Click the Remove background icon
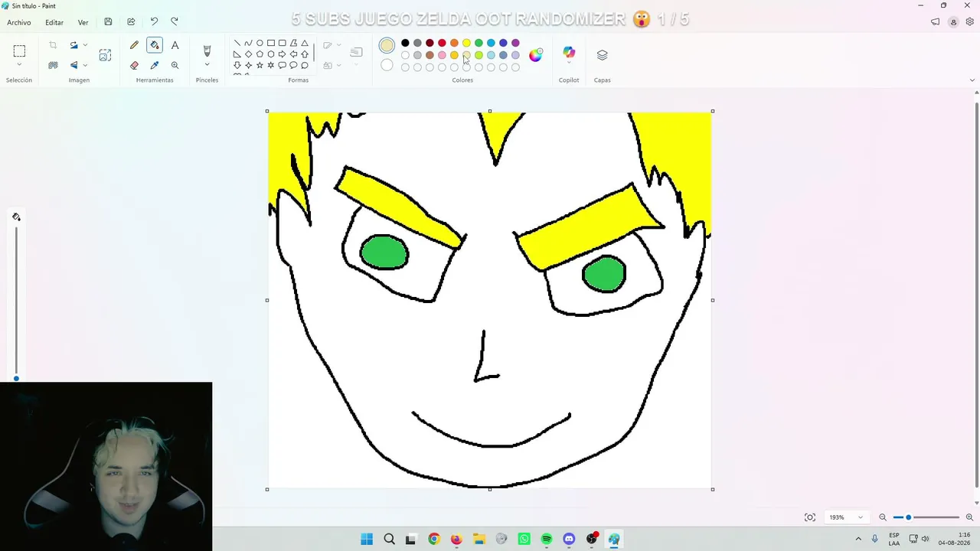The height and width of the screenshot is (551, 980). pos(53,66)
